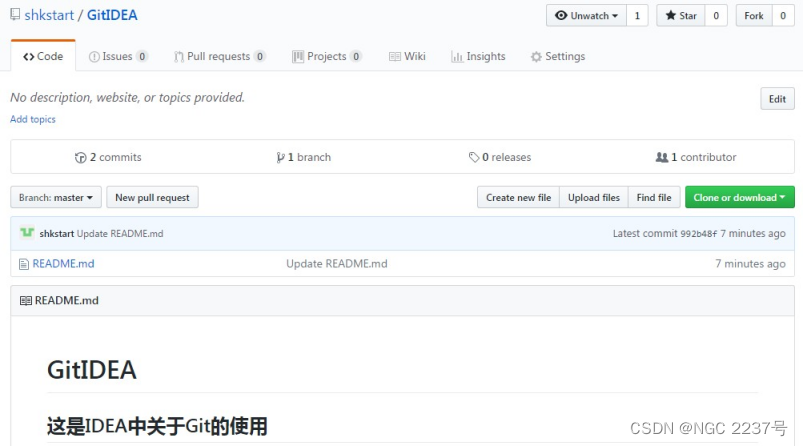Open the latest commit message in commit bar

click(120, 233)
